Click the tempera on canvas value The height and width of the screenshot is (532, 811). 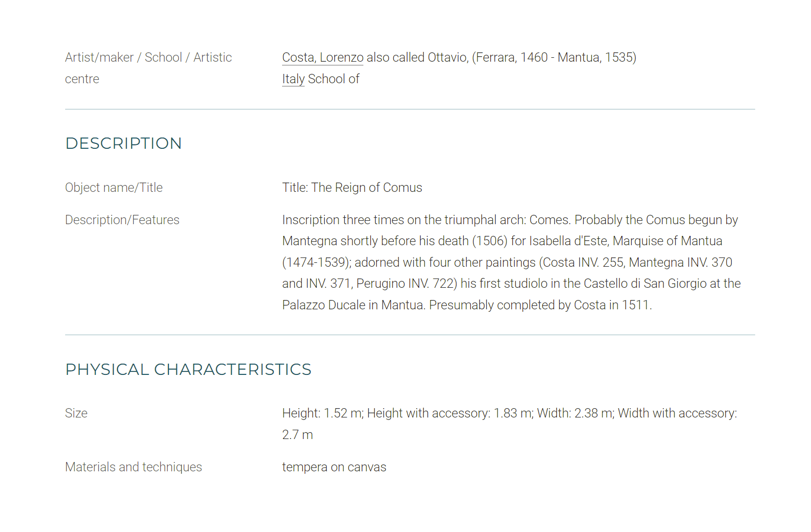tap(334, 467)
